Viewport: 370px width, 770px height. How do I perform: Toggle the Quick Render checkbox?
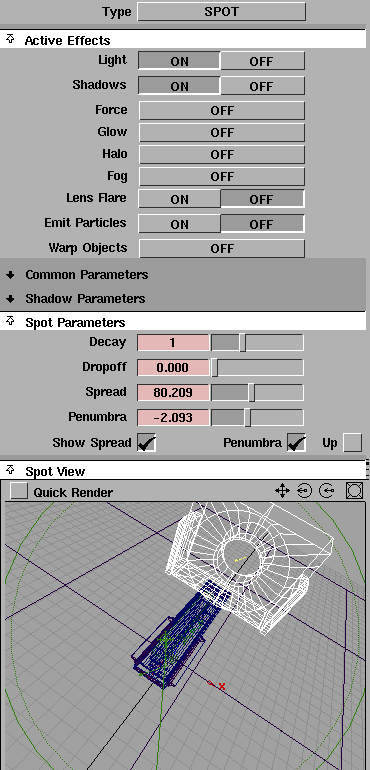click(19, 491)
